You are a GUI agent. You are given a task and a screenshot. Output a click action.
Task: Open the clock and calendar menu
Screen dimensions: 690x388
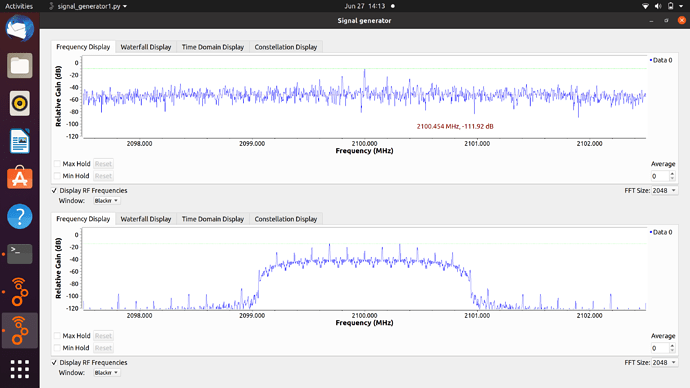point(365,6)
